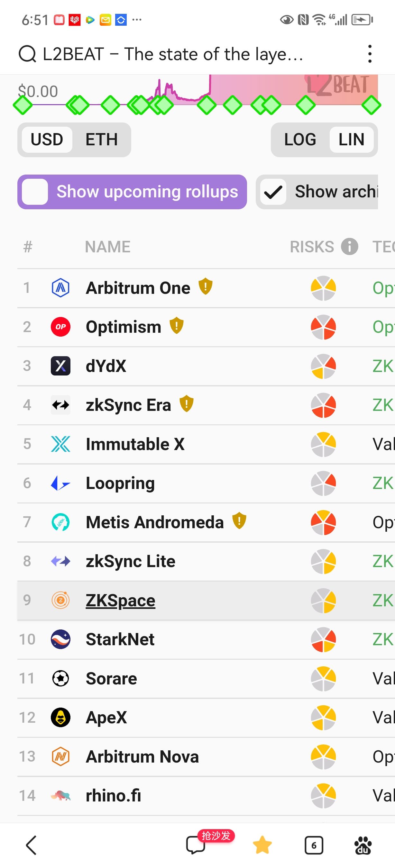Open the three-dot browser menu
Image resolution: width=395 pixels, height=868 pixels.
click(x=370, y=54)
